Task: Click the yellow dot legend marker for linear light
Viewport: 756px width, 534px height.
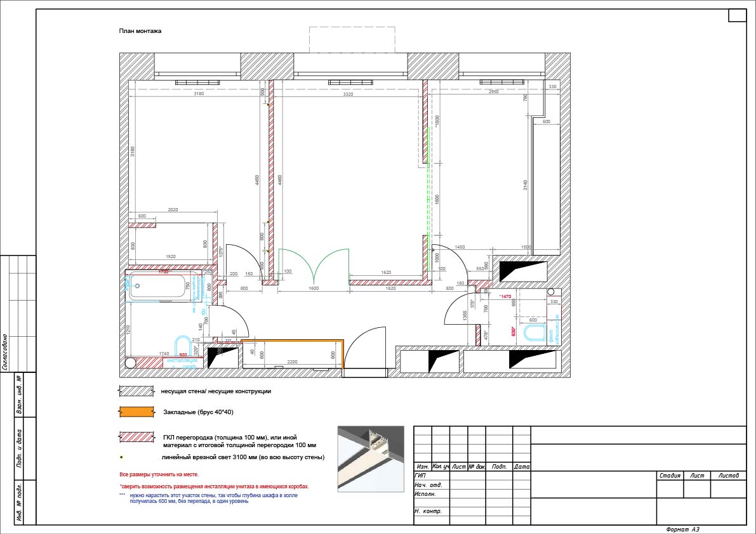Action: click(121, 457)
